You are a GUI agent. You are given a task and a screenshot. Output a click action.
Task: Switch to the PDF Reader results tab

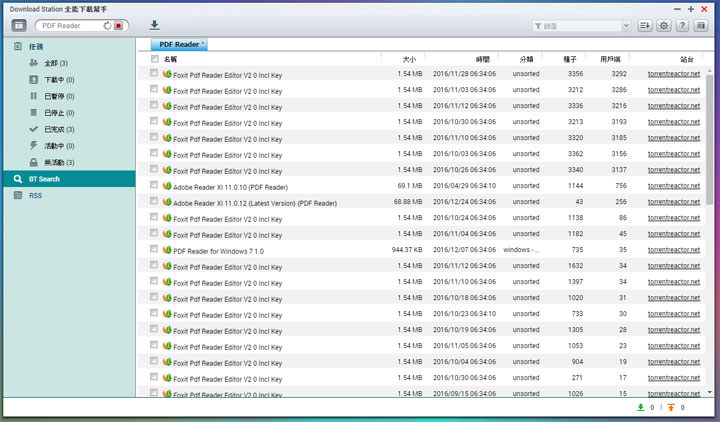[x=179, y=44]
